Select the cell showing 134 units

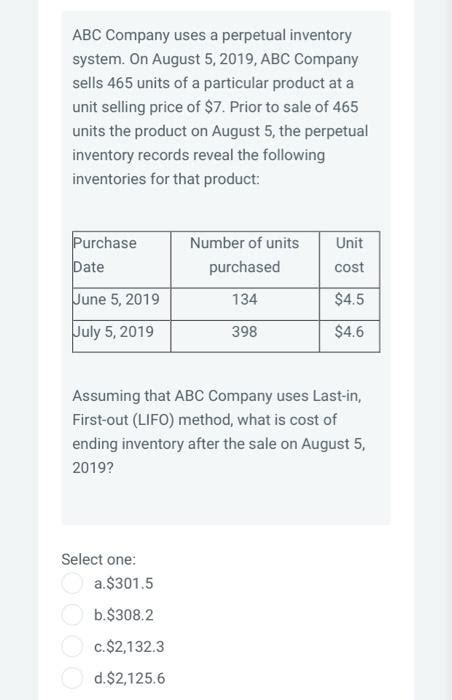(245, 304)
